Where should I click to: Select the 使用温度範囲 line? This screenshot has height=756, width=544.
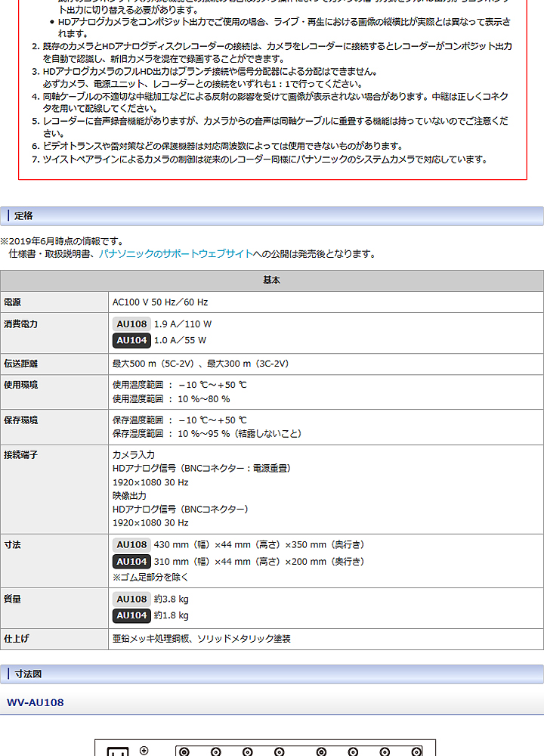click(179, 385)
